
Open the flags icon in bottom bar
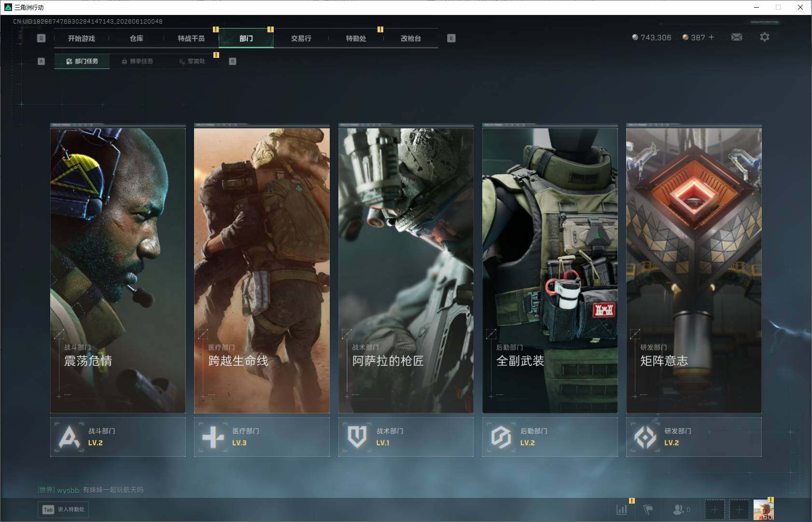648,509
